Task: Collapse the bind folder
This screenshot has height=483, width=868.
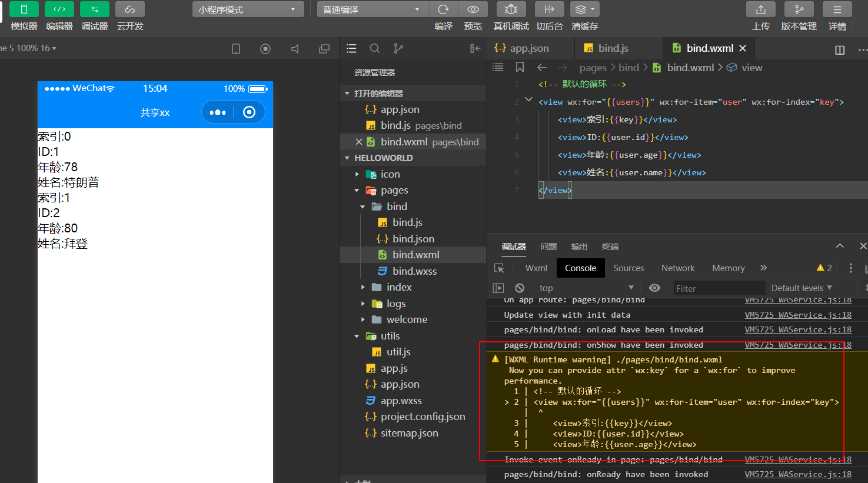Action: click(x=363, y=206)
